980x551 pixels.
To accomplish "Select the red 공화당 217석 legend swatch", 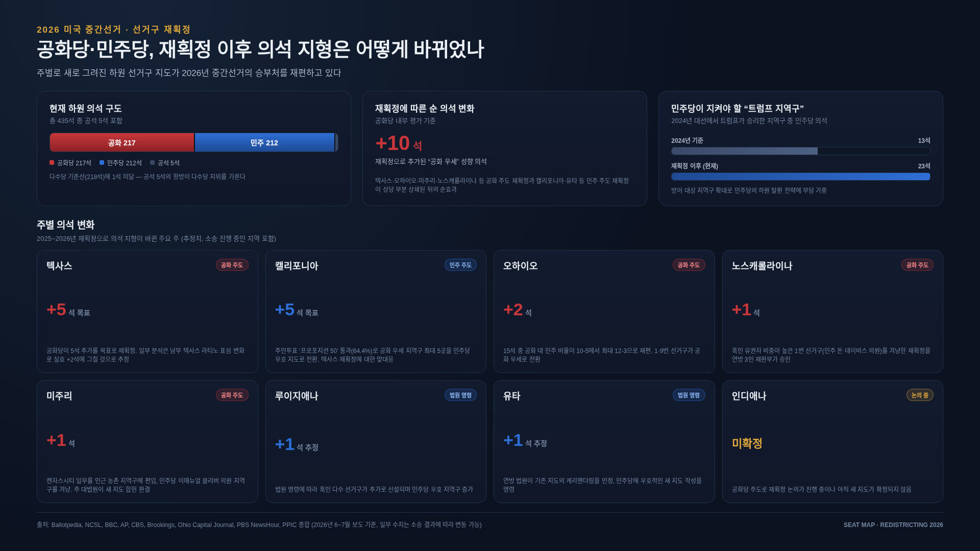I will 52,163.
